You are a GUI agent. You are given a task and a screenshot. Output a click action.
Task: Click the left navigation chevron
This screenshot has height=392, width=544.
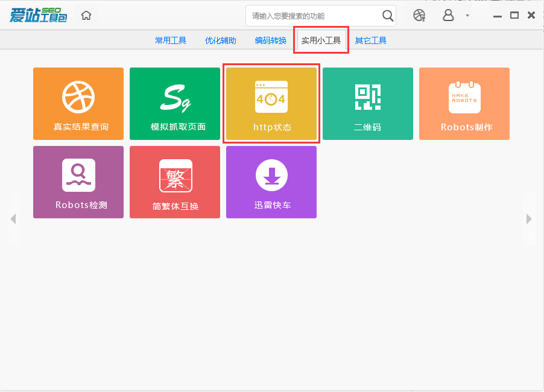14,219
